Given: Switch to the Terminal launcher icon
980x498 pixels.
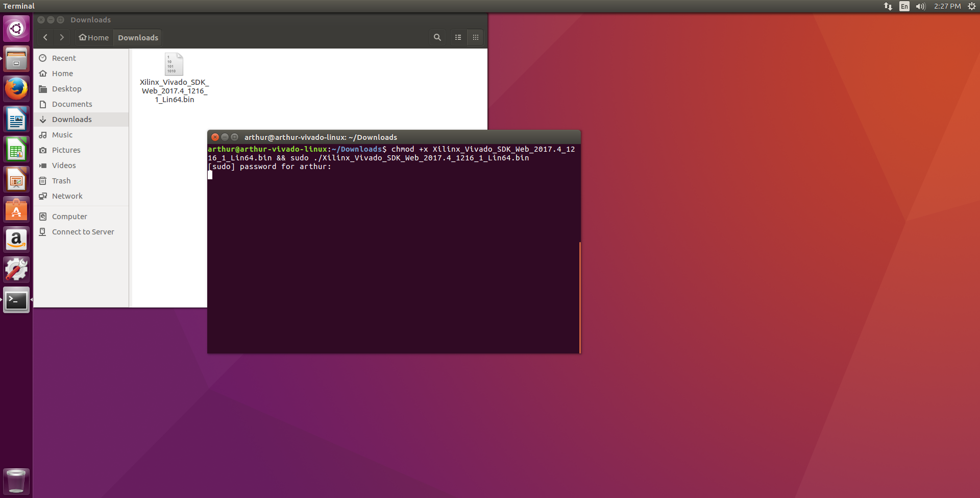Looking at the screenshot, I should [x=16, y=300].
